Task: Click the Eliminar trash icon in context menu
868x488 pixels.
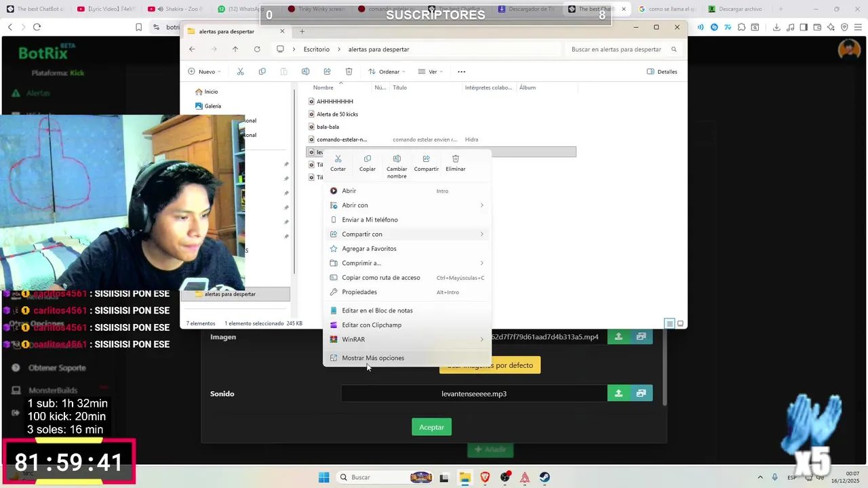Action: [455, 159]
